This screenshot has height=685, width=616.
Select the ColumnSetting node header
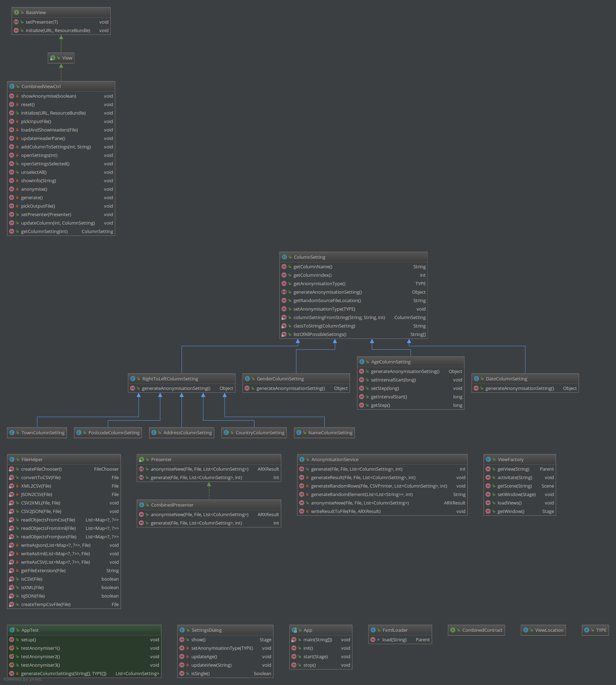[x=353, y=257]
